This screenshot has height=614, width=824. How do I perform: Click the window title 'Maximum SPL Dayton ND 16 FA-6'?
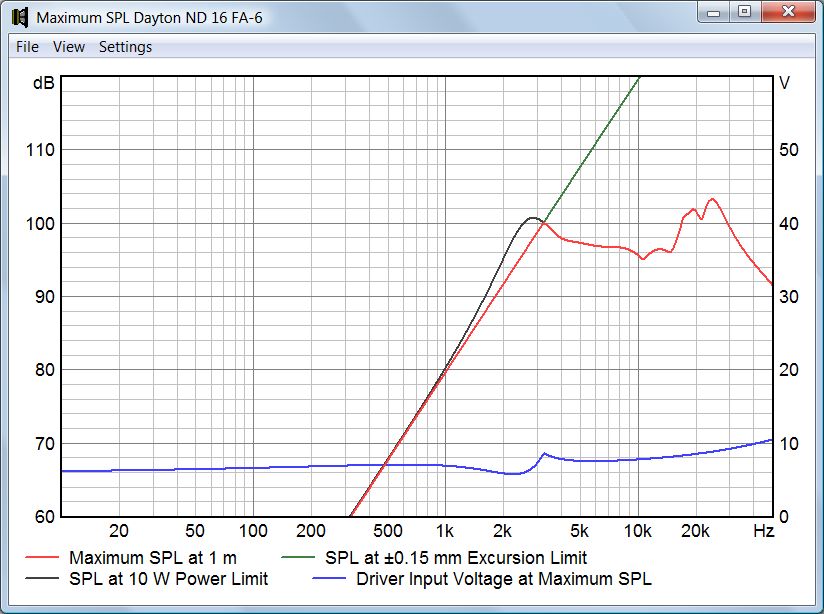149,18
